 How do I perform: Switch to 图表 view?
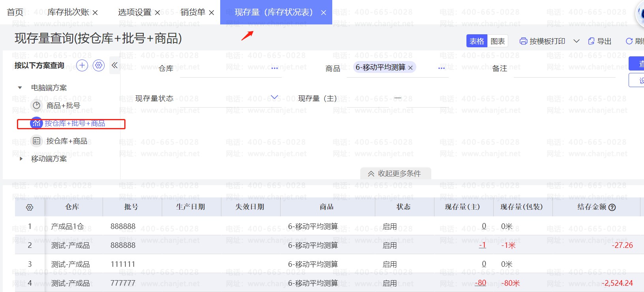tap(498, 41)
